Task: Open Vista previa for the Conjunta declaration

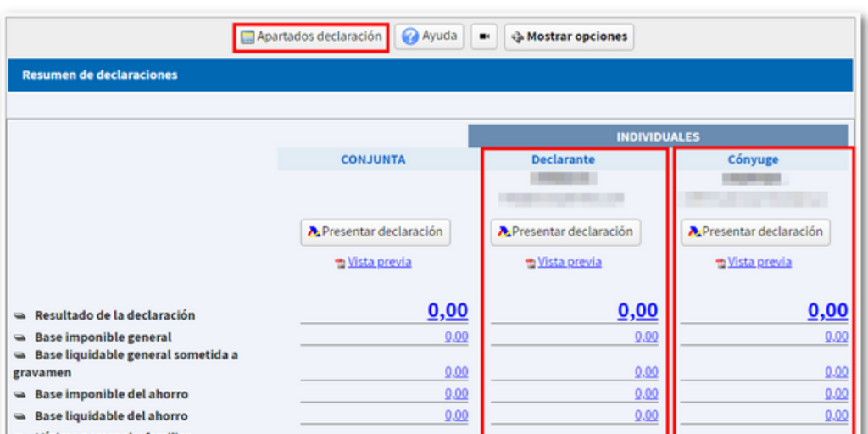Action: pos(379,262)
